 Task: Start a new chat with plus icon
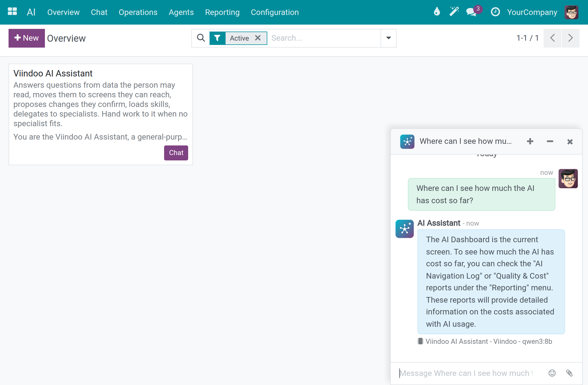tap(530, 141)
